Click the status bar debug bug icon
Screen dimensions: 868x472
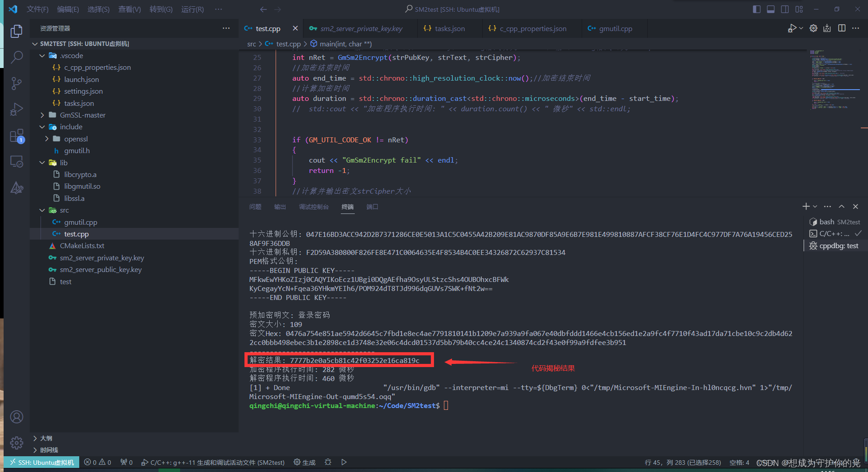[328, 462]
